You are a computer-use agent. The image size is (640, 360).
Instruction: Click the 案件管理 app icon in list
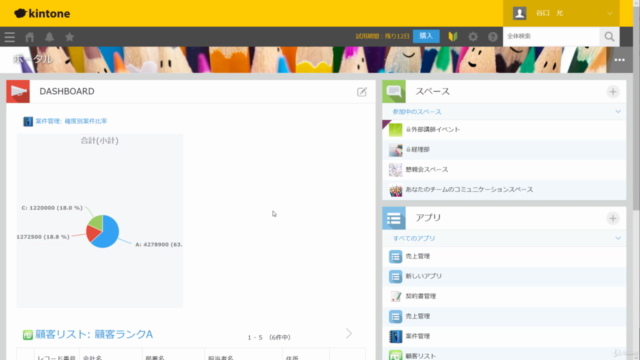[x=395, y=337]
